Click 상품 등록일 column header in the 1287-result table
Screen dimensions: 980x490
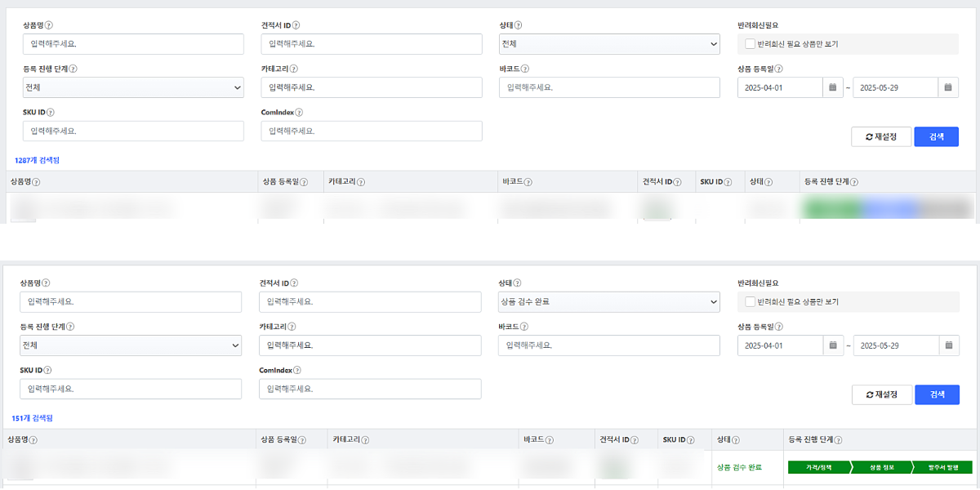(283, 182)
